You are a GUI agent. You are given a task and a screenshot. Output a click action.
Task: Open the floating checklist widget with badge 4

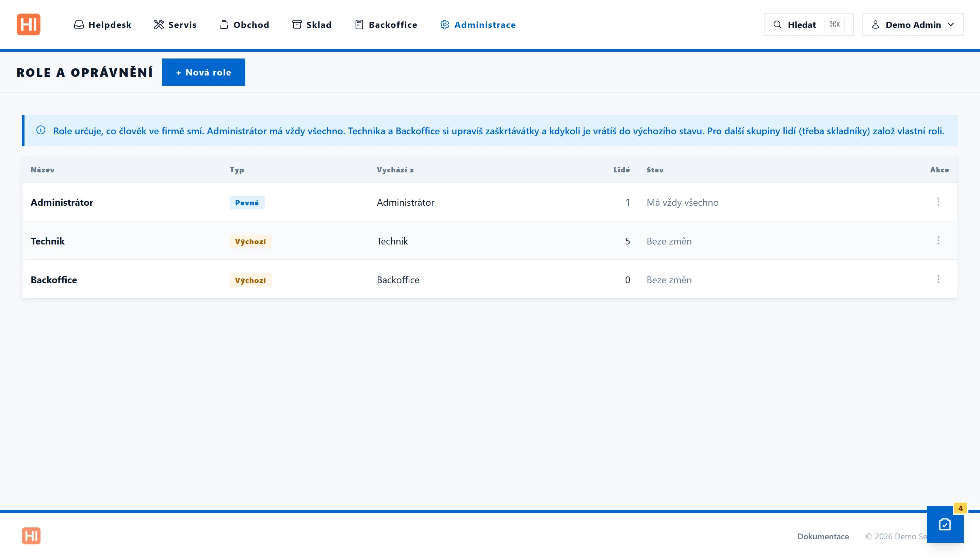click(945, 524)
